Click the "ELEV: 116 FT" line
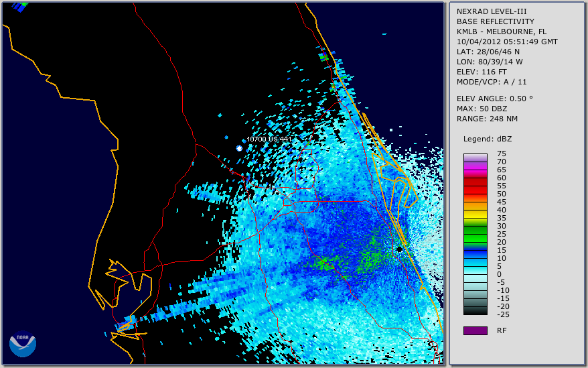The height and width of the screenshot is (368, 588). (x=482, y=72)
